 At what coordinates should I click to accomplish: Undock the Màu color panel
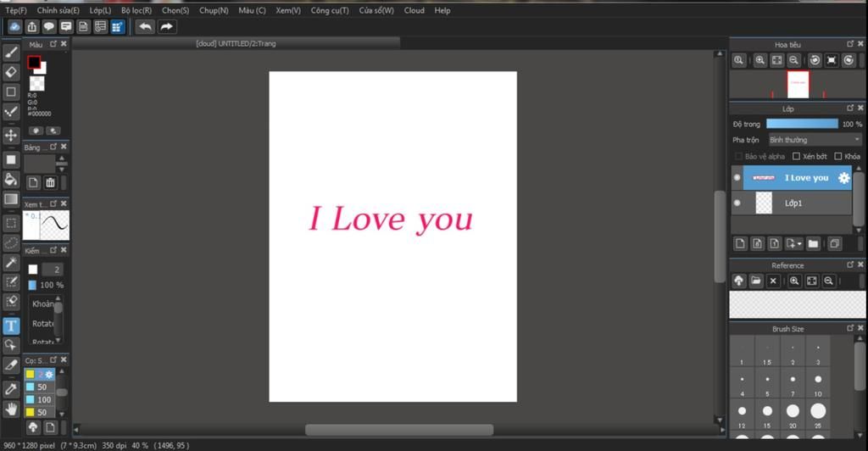pos(53,44)
